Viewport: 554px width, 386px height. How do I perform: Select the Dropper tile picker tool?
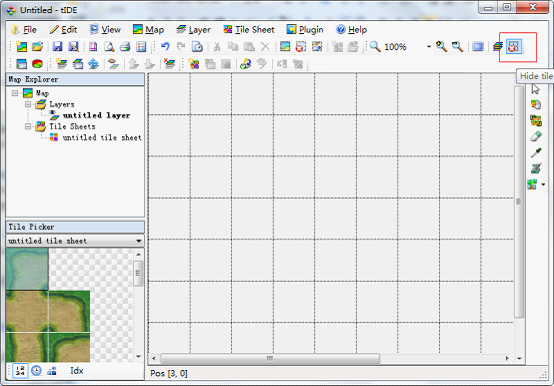tap(536, 153)
